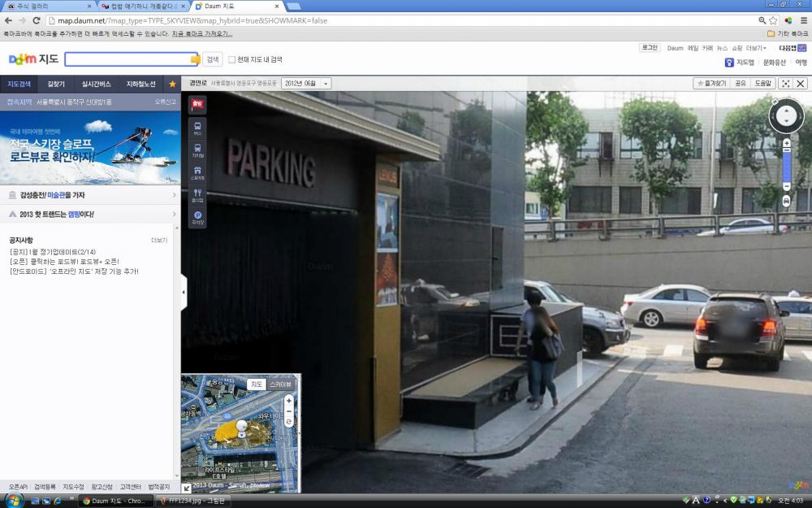Zoom in on the mini map
This screenshot has height=508, width=812.
click(x=289, y=401)
